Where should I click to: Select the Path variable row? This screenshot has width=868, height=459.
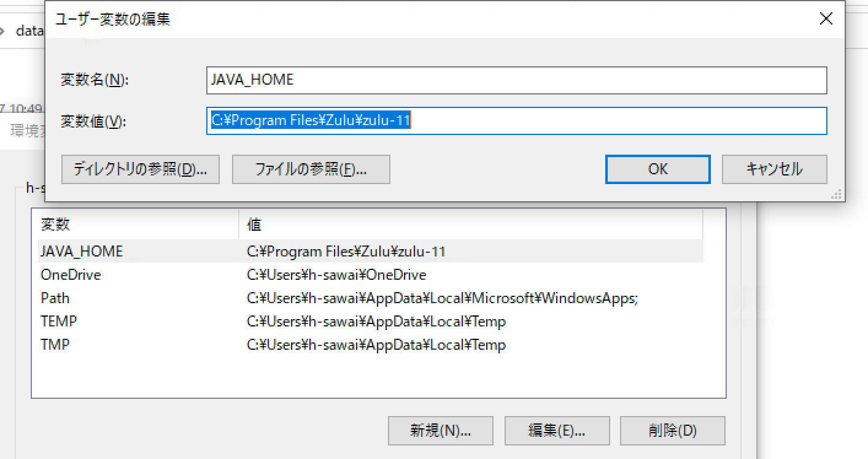click(x=371, y=298)
